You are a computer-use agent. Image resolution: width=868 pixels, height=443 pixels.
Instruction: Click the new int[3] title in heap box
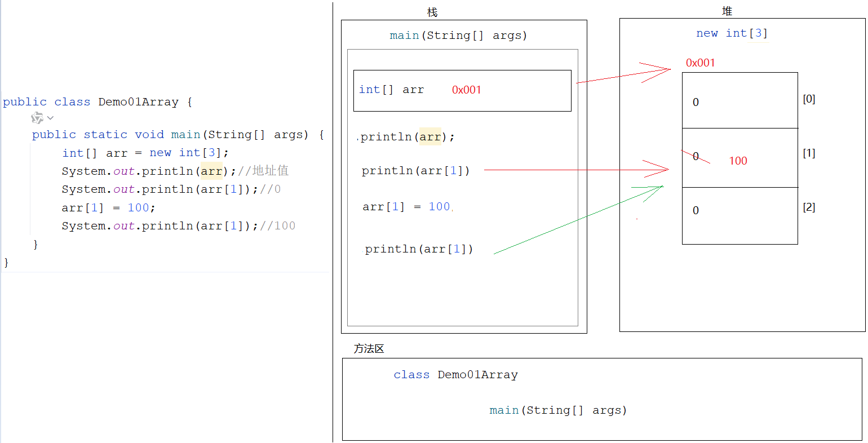(732, 33)
